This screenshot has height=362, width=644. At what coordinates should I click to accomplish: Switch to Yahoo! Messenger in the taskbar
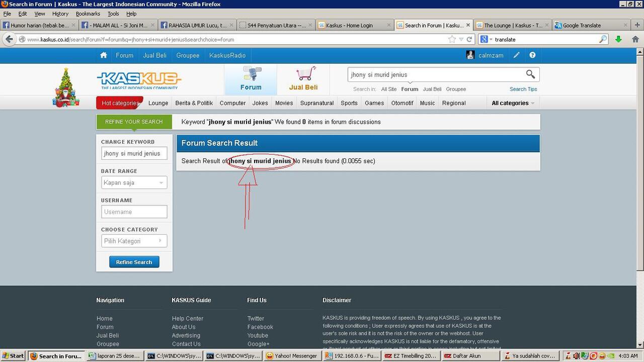pyautogui.click(x=293, y=355)
